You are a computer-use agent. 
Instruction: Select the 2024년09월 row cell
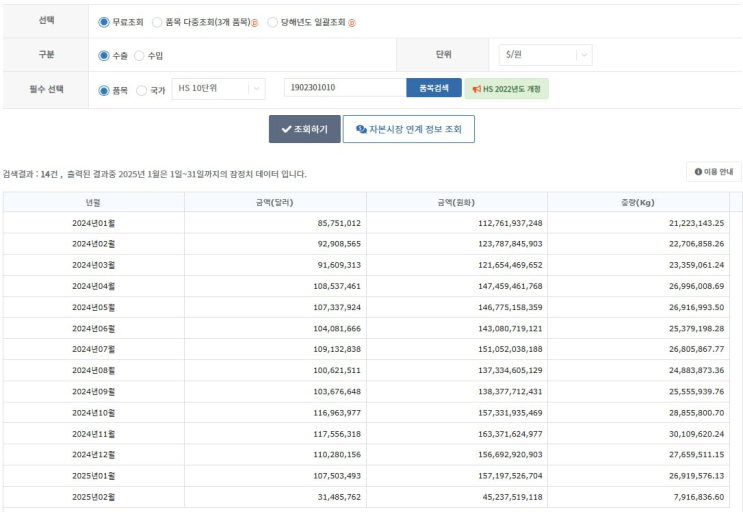point(94,392)
